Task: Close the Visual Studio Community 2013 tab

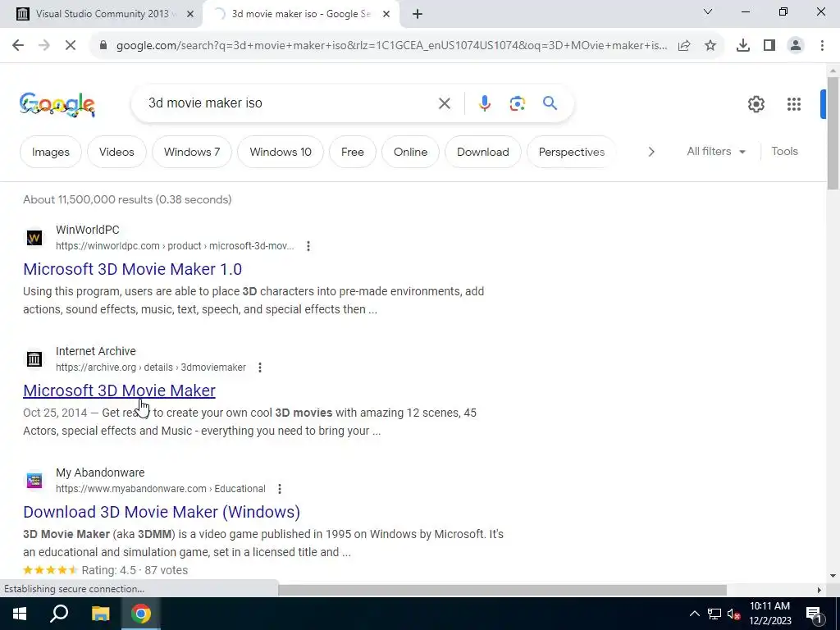Action: pyautogui.click(x=189, y=15)
